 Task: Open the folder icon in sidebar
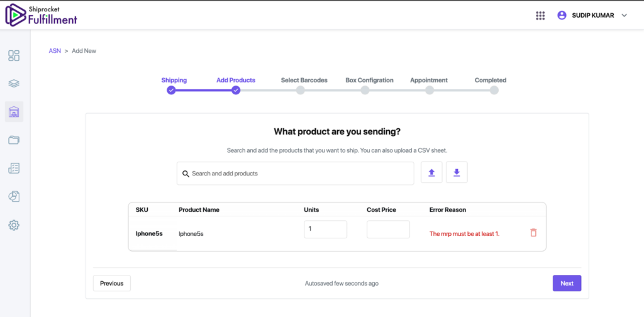14,140
